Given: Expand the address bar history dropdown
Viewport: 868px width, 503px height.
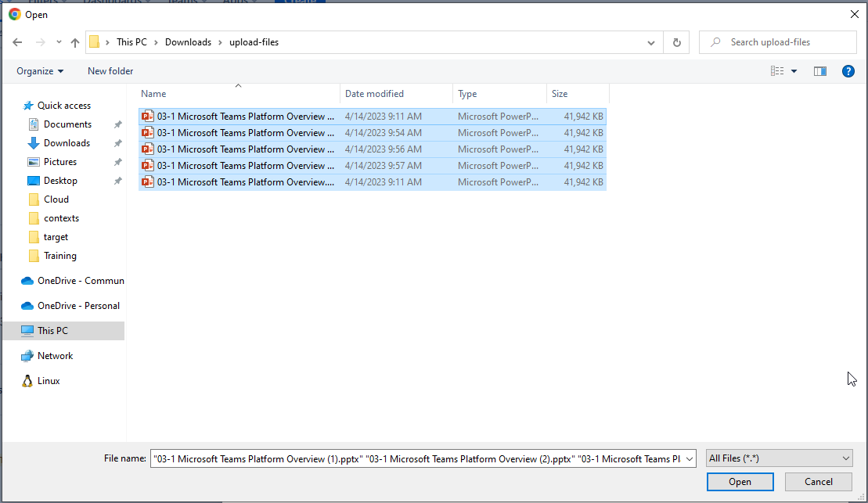Looking at the screenshot, I should point(651,42).
